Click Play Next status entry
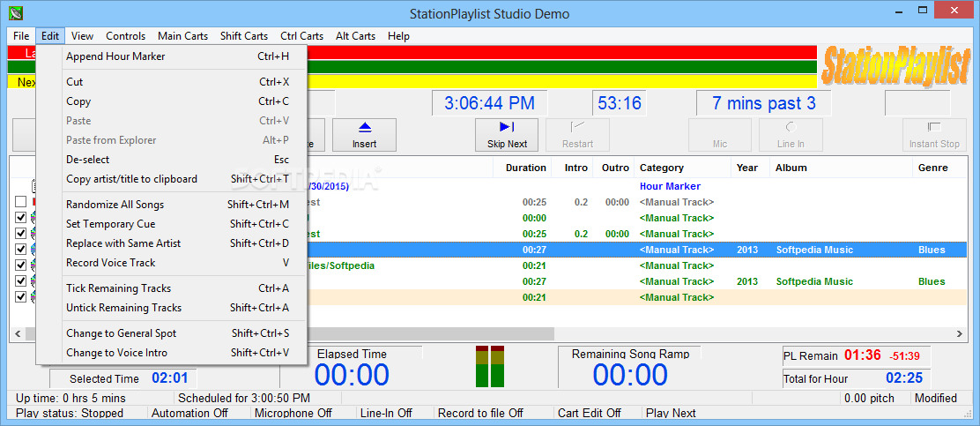This screenshot has width=980, height=426. (672, 413)
